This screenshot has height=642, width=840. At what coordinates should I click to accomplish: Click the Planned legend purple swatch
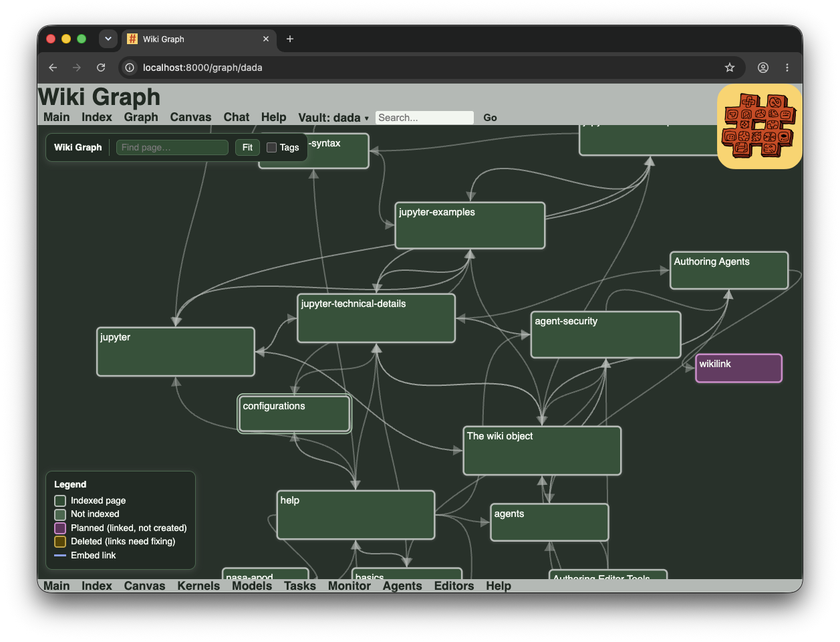(60, 528)
